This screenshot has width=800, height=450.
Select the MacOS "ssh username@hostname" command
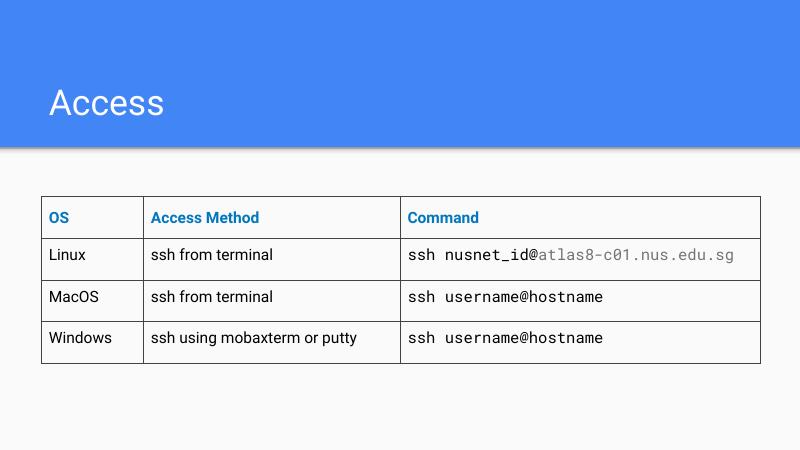click(x=505, y=297)
